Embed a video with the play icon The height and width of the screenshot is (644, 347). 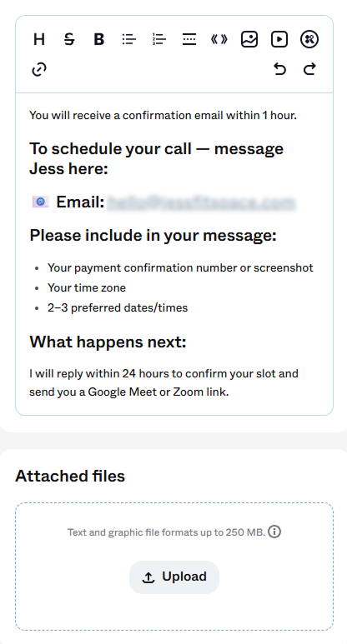(279, 39)
